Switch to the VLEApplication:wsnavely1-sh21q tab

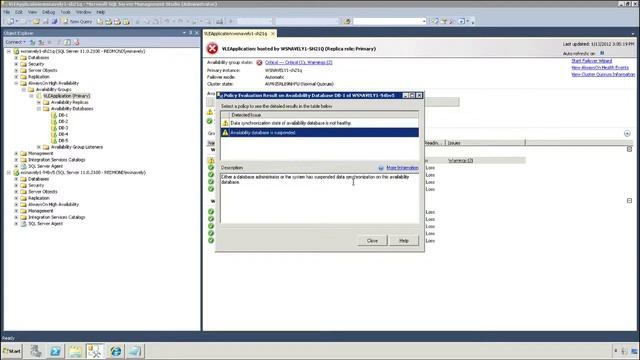(x=236, y=33)
